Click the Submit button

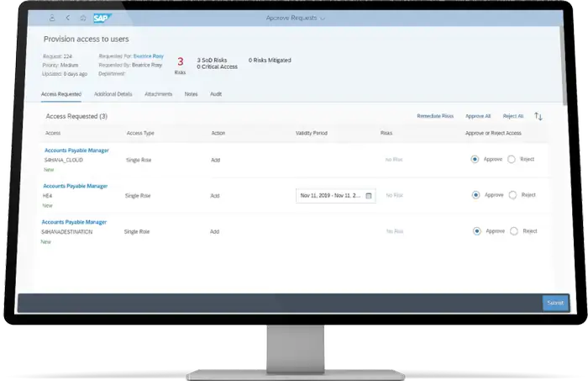tap(555, 303)
